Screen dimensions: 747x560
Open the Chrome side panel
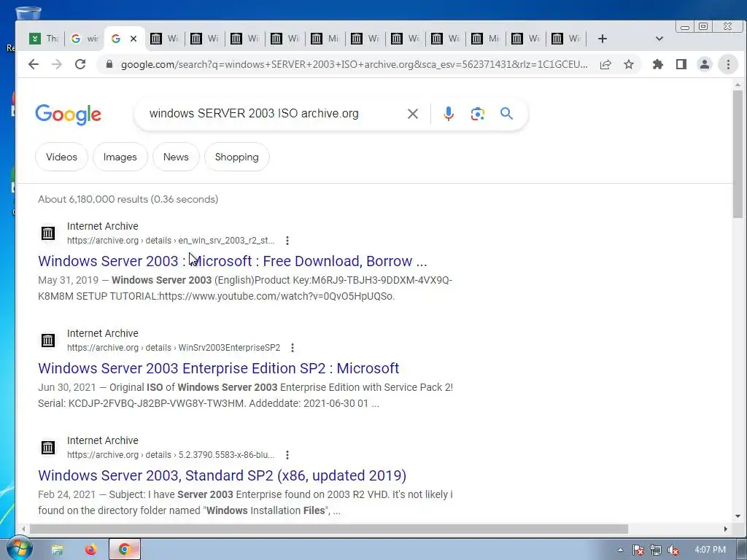681,64
